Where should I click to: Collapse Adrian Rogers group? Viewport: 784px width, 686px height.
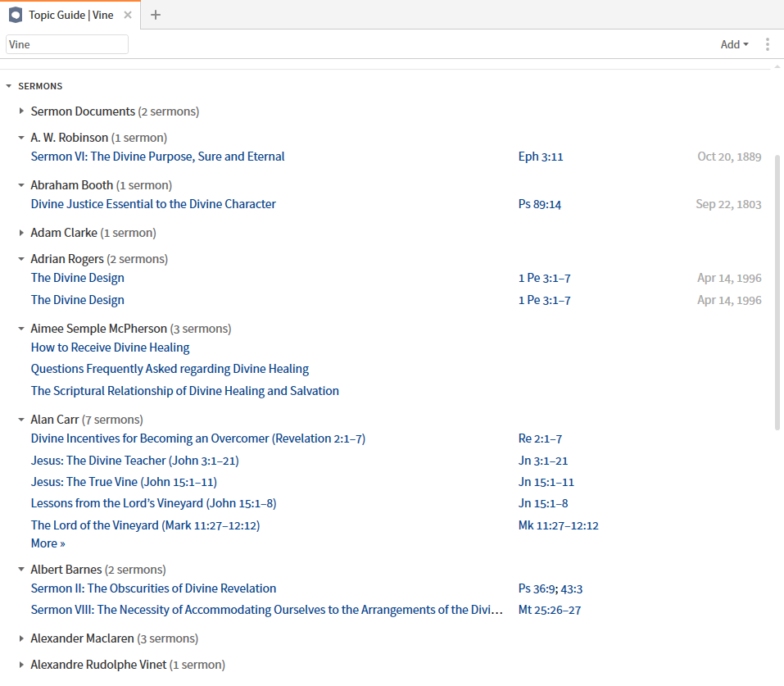[21, 259]
